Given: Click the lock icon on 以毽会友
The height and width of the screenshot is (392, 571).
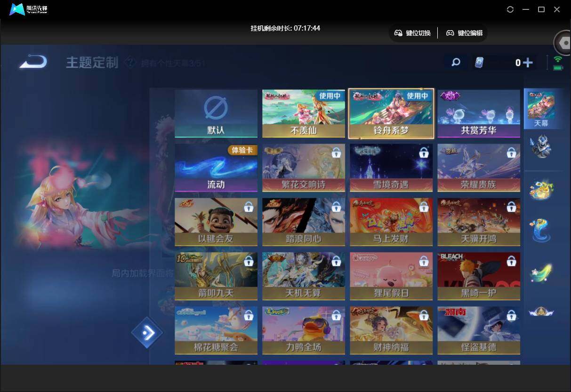Looking at the screenshot, I should coord(249,207).
